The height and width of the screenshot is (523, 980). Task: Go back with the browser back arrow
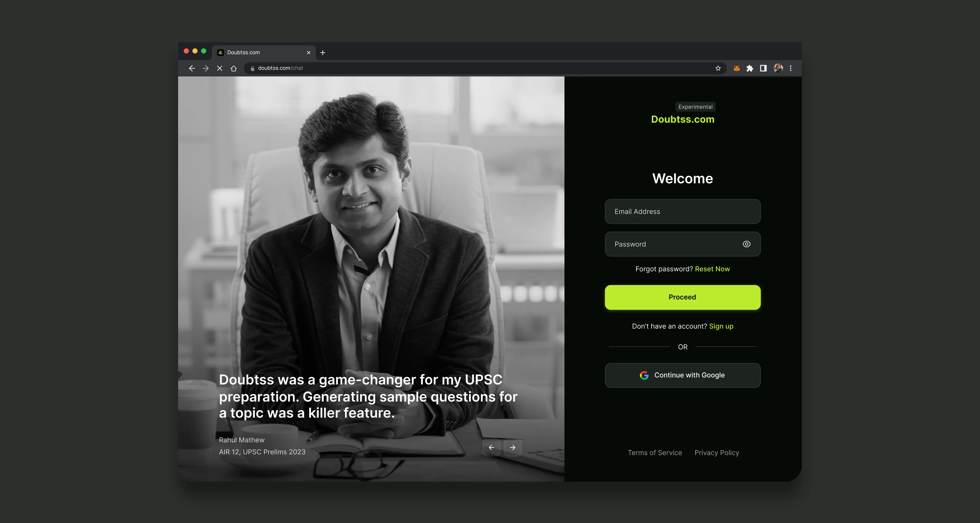point(192,68)
